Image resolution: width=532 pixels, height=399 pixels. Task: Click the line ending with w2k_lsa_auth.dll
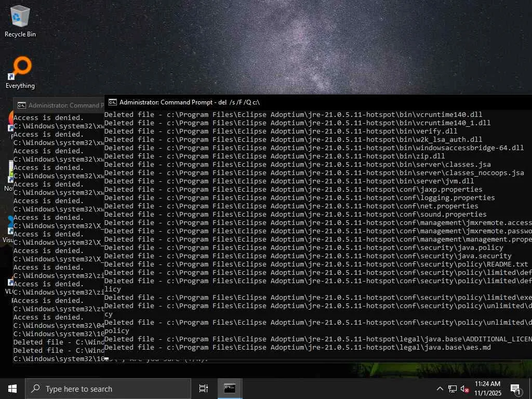(293, 139)
